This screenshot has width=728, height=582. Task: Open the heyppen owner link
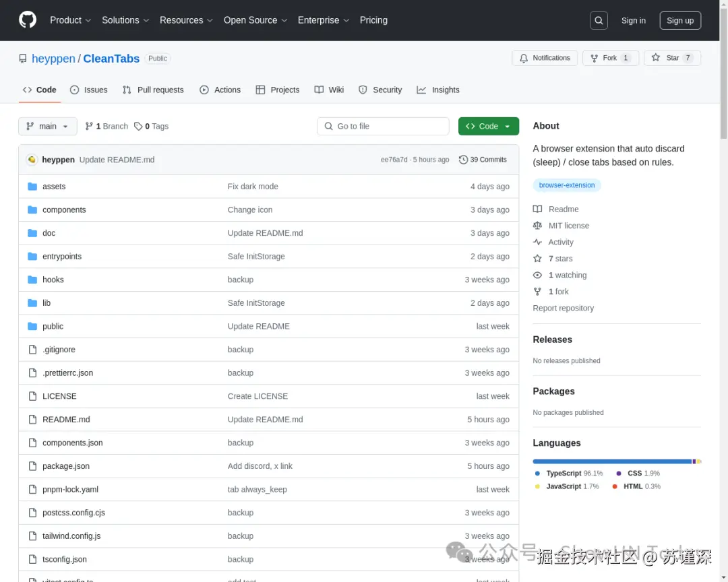[53, 59]
